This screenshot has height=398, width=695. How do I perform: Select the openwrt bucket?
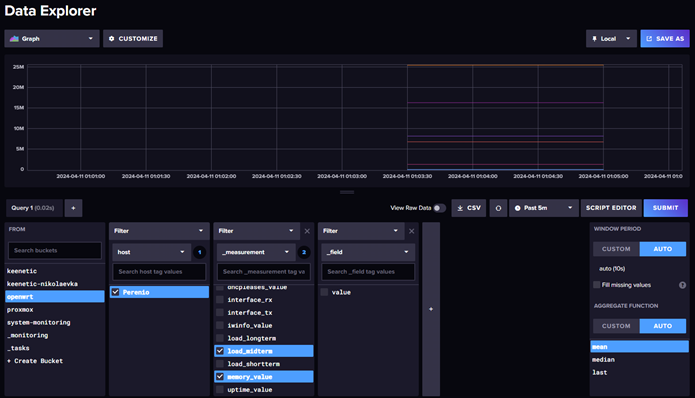tap(55, 297)
